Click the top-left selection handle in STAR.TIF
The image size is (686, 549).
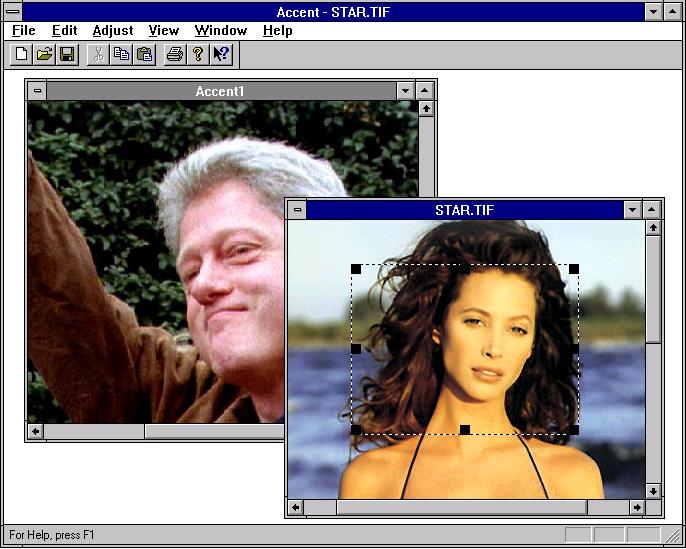click(356, 269)
